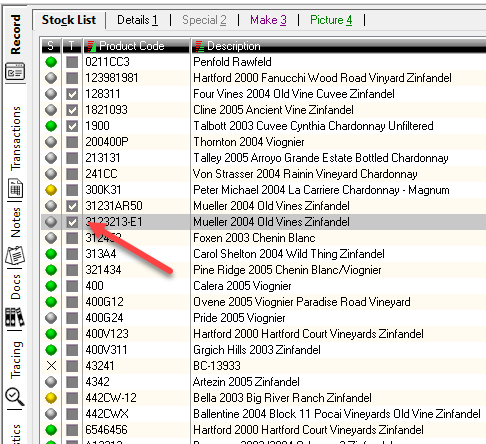The width and height of the screenshot is (486, 444).
Task: Select Carol Shelton 2004 Wild Thing Zinfandel
Action: (x=289, y=254)
